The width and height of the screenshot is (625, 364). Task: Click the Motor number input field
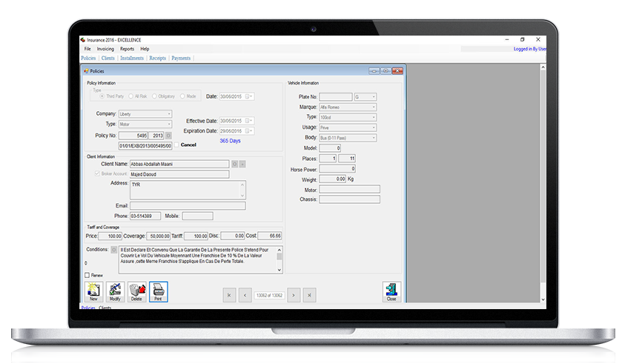coord(349,189)
